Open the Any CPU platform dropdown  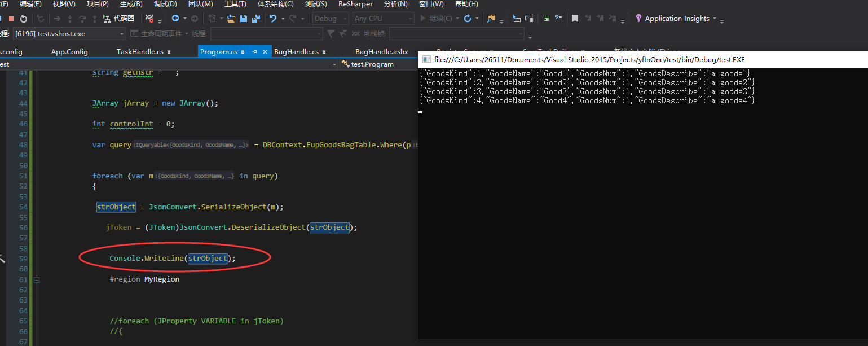[x=383, y=19]
